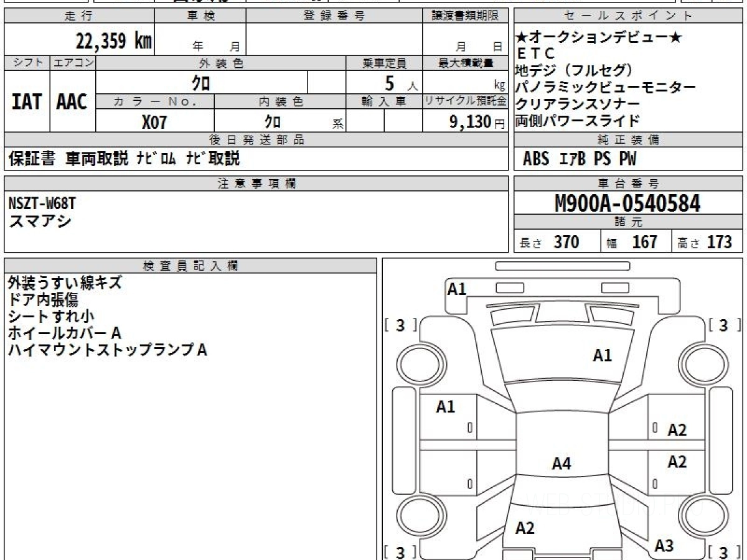Image resolution: width=747 pixels, height=560 pixels.
Task: Select the IAT shift value
Action: (27, 101)
